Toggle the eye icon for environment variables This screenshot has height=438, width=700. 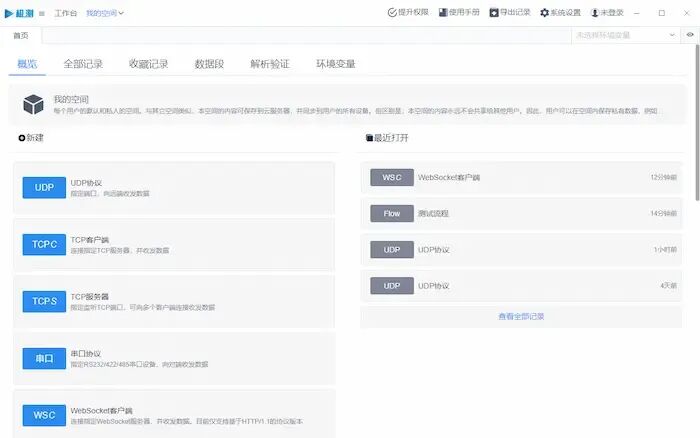(x=690, y=35)
